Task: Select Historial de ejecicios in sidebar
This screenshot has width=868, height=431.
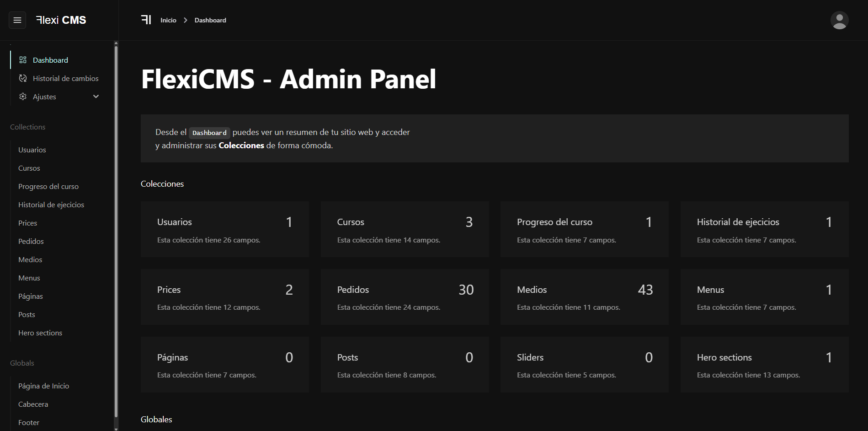Action: coord(51,205)
